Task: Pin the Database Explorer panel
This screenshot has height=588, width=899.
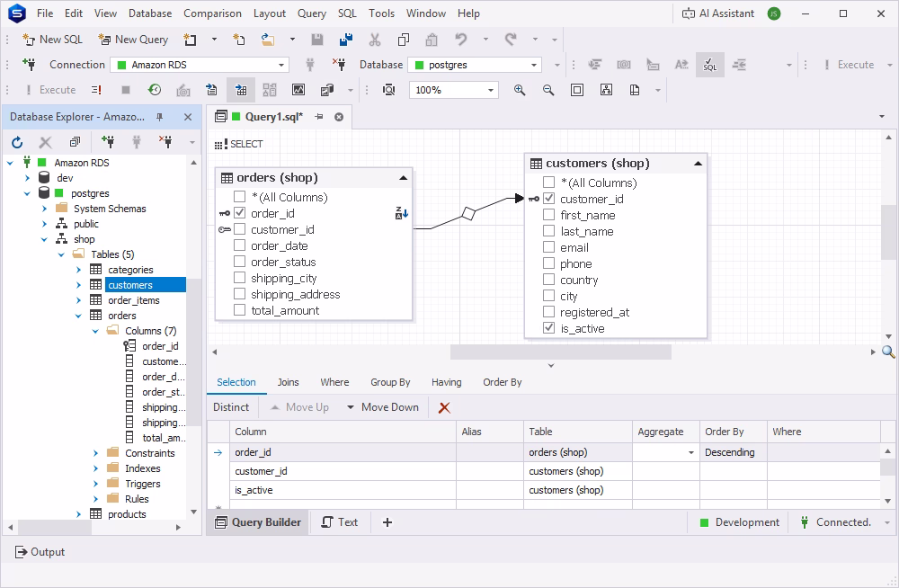Action: [160, 117]
